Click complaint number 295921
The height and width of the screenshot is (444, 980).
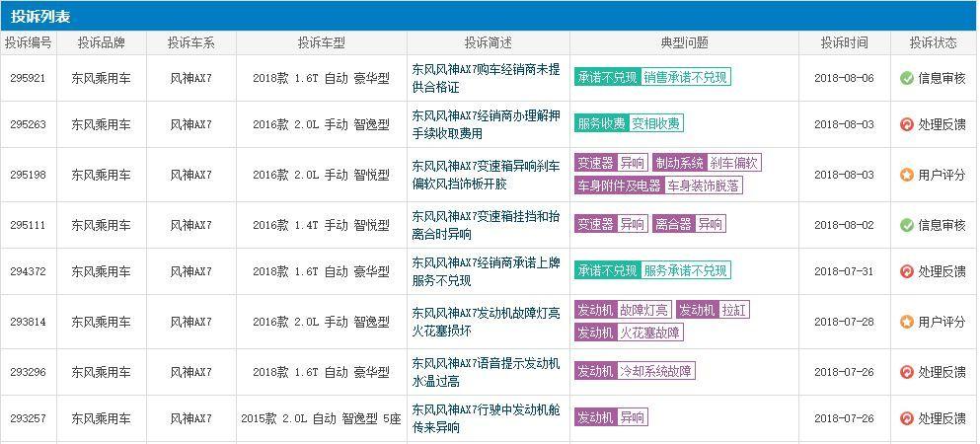(28, 78)
